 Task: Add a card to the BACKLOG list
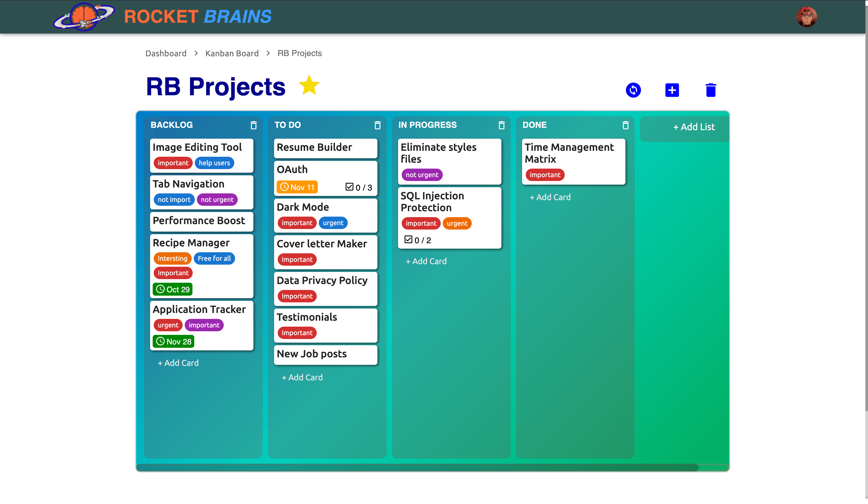coord(178,363)
